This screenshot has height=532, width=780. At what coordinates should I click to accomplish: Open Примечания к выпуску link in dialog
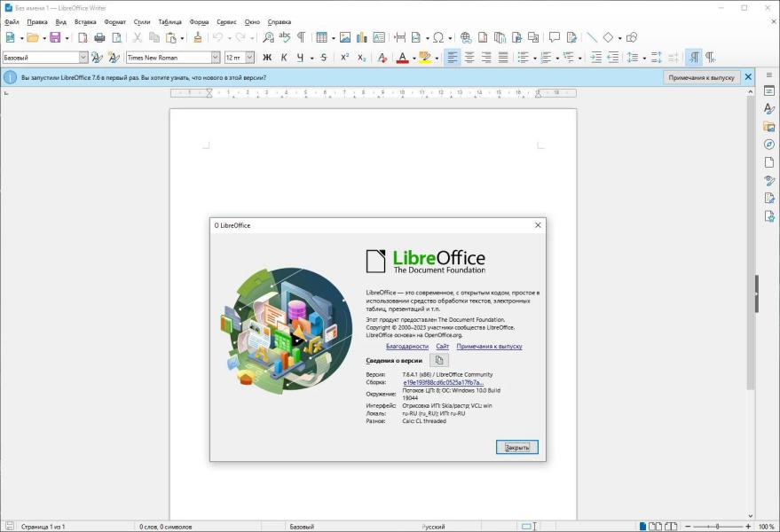pyautogui.click(x=490, y=346)
